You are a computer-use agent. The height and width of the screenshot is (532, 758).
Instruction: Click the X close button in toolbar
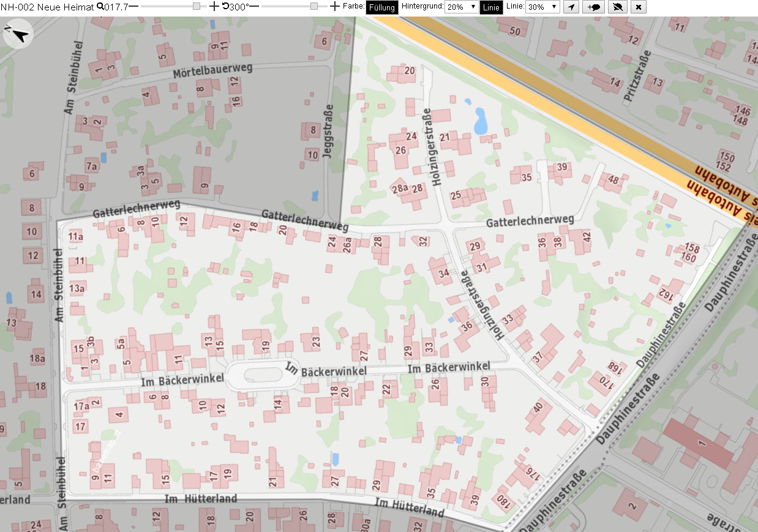click(639, 7)
